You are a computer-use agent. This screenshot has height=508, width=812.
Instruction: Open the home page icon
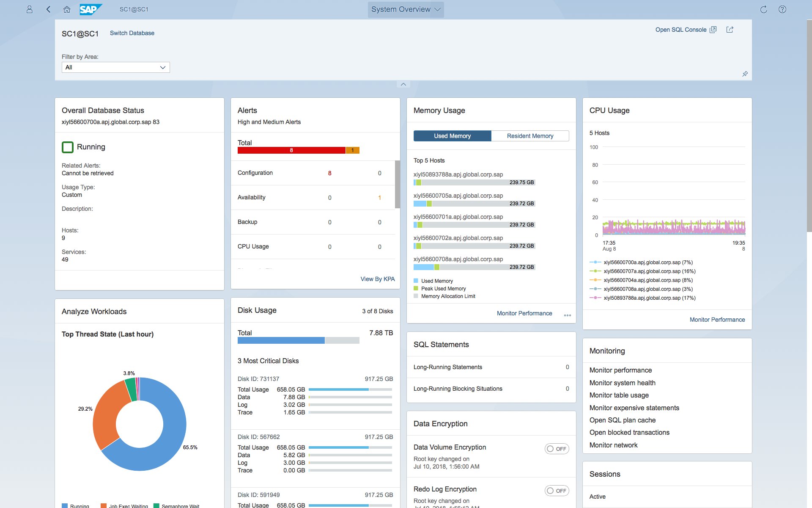click(66, 9)
